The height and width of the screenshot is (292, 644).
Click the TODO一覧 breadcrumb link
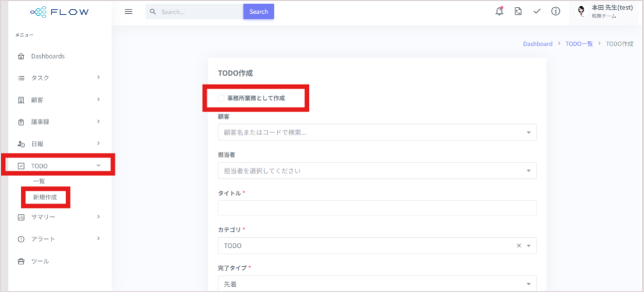tap(579, 43)
